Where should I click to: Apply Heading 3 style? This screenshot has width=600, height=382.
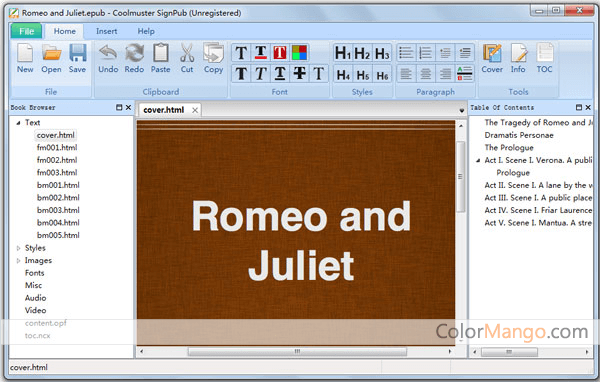click(x=382, y=53)
